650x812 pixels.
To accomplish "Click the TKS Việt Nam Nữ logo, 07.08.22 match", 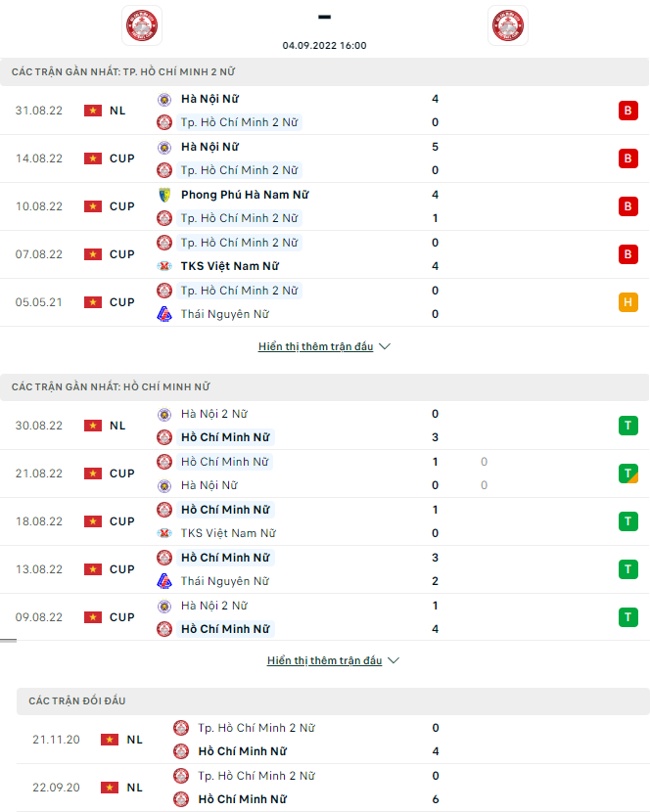I will coord(164,266).
